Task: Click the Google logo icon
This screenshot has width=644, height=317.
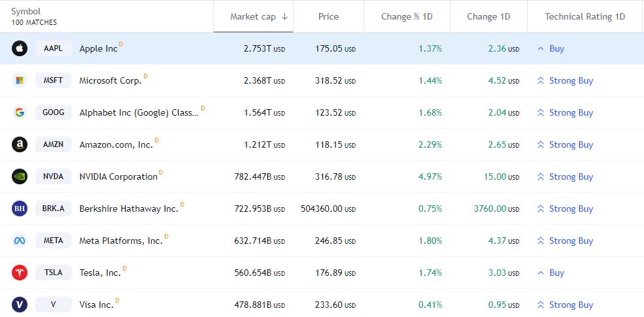Action: [x=20, y=112]
